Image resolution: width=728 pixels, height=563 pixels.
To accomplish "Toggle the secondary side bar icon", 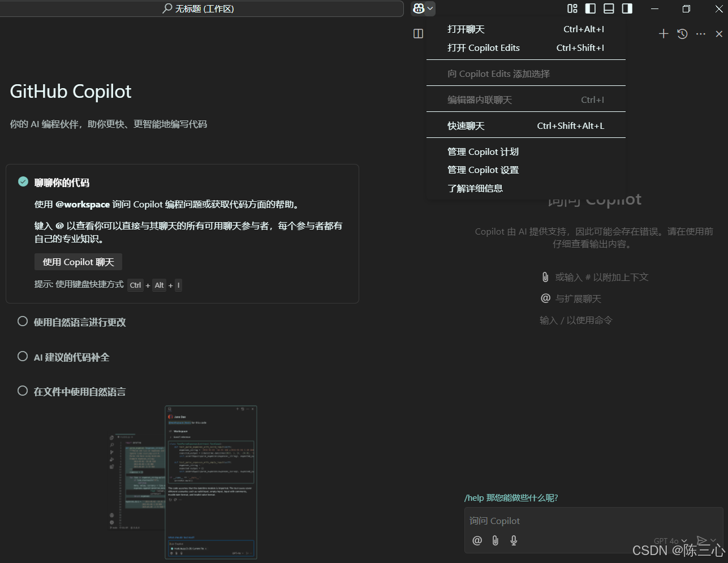I will tap(627, 8).
